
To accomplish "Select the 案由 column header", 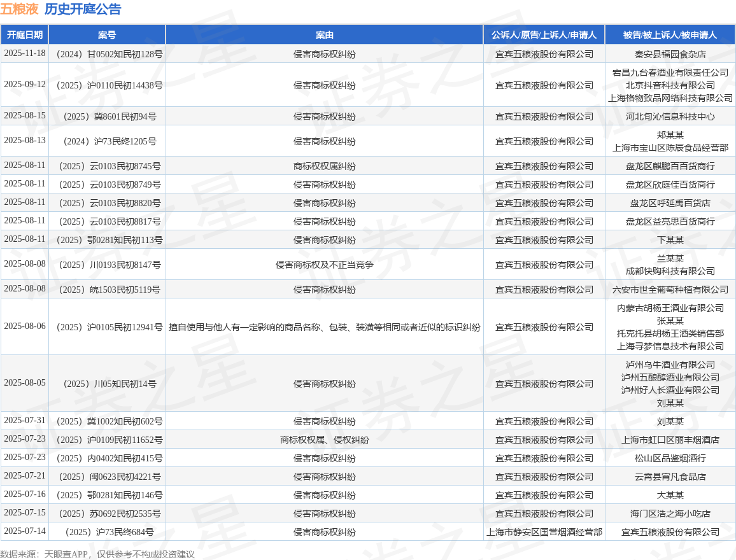I will 324,35.
